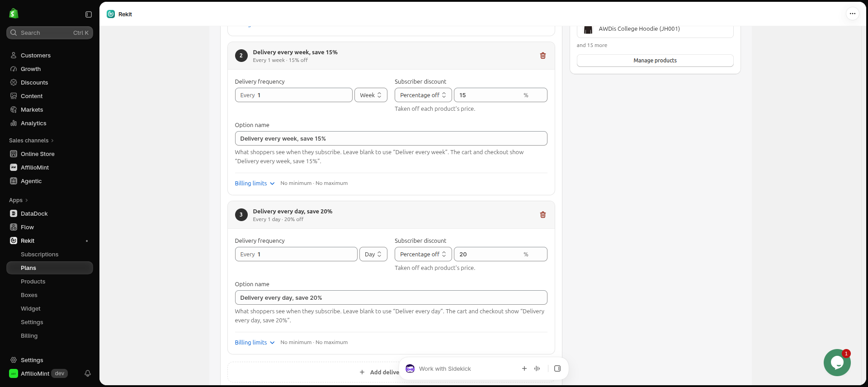Viewport: 868px width, 387px height.
Task: Delete the 'Delivery every day' option
Action: point(543,215)
